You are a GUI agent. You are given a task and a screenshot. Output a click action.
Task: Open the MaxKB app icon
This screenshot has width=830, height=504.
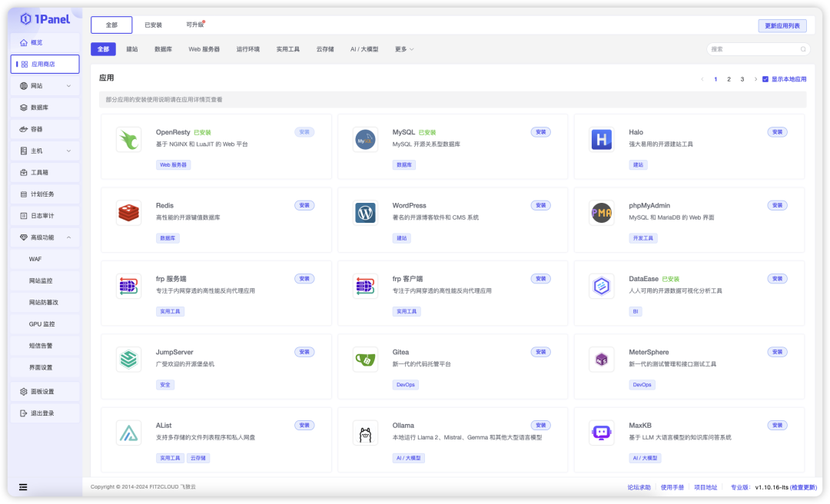click(601, 433)
